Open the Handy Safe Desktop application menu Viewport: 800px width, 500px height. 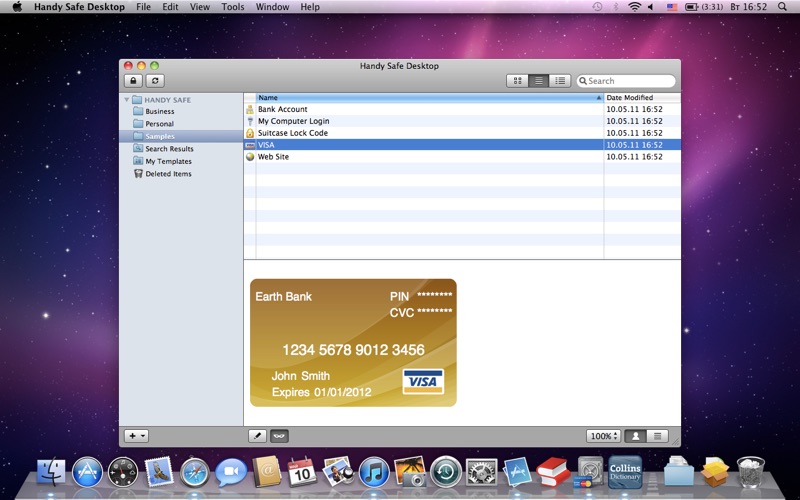80,7
